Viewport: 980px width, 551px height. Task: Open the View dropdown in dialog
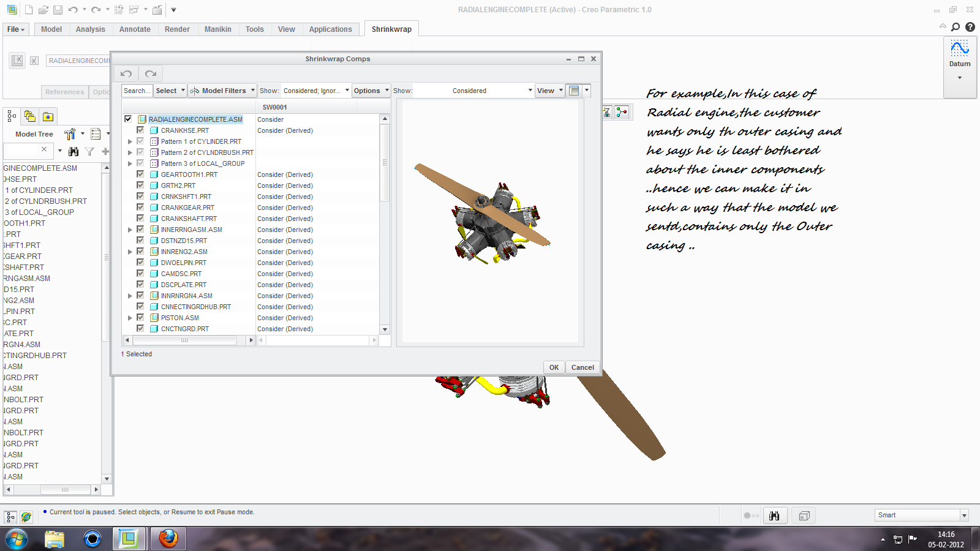click(x=549, y=91)
